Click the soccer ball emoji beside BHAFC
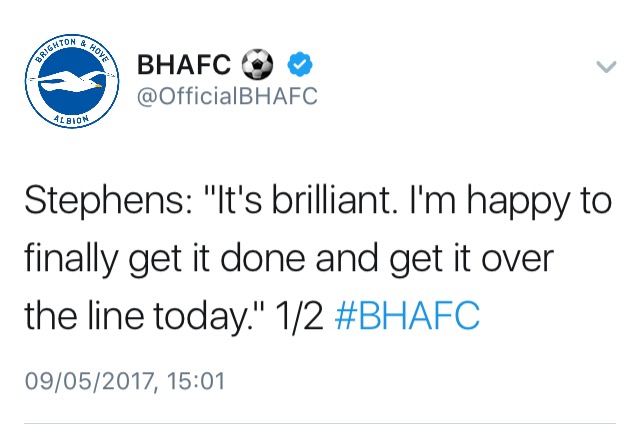This screenshot has width=640, height=434. coord(258,64)
